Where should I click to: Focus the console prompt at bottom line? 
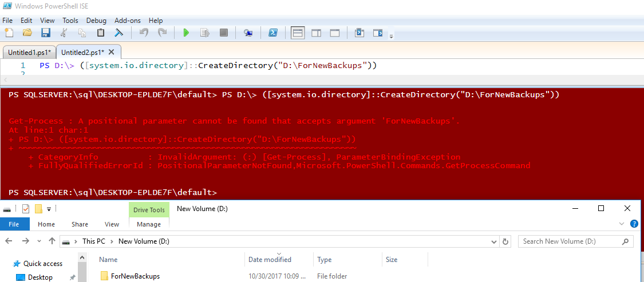(x=113, y=193)
